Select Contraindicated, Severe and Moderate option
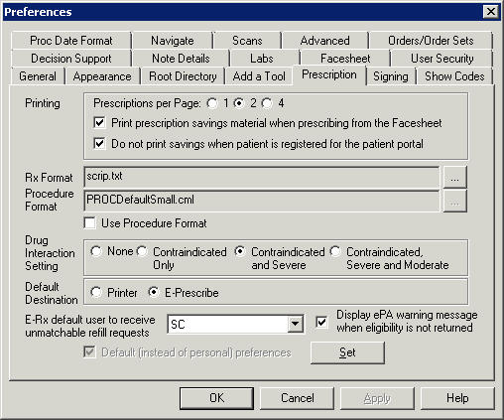This screenshot has height=420, width=504. (x=335, y=251)
